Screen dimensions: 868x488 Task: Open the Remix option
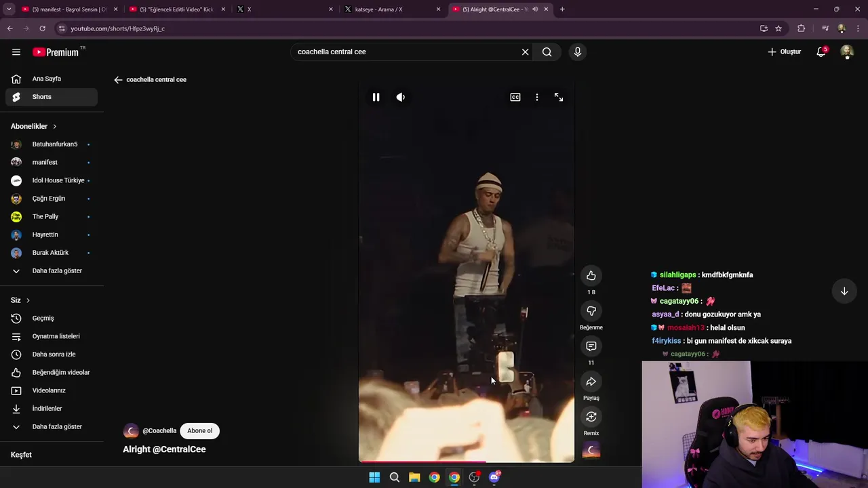591,417
